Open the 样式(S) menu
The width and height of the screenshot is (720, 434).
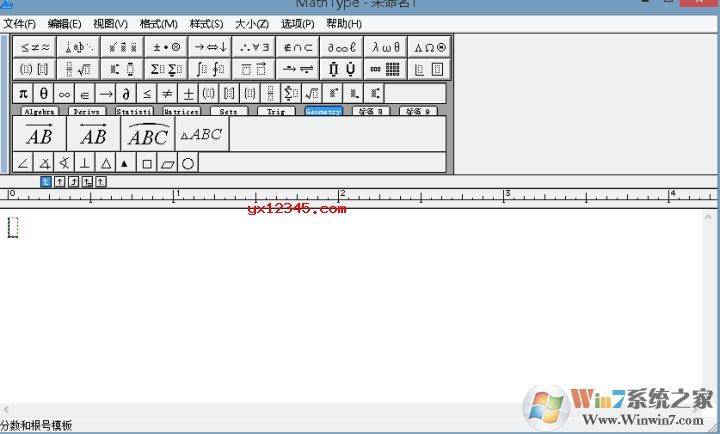[x=206, y=24]
